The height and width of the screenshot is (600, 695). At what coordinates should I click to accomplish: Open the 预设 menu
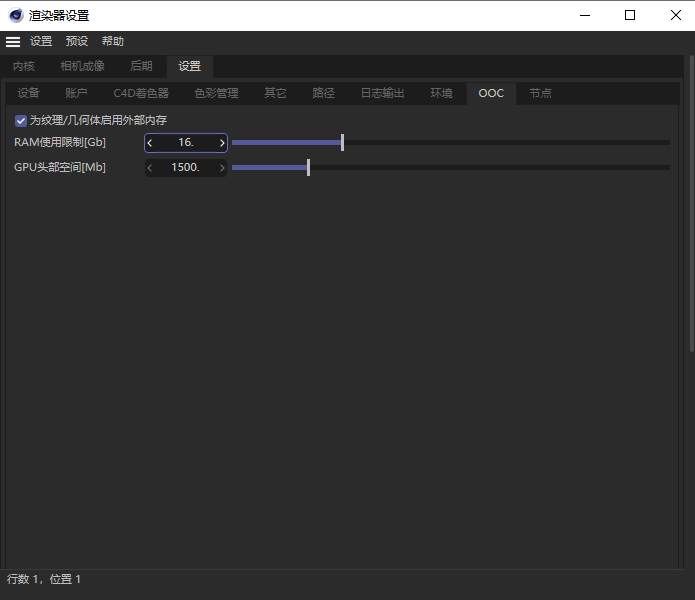[77, 42]
